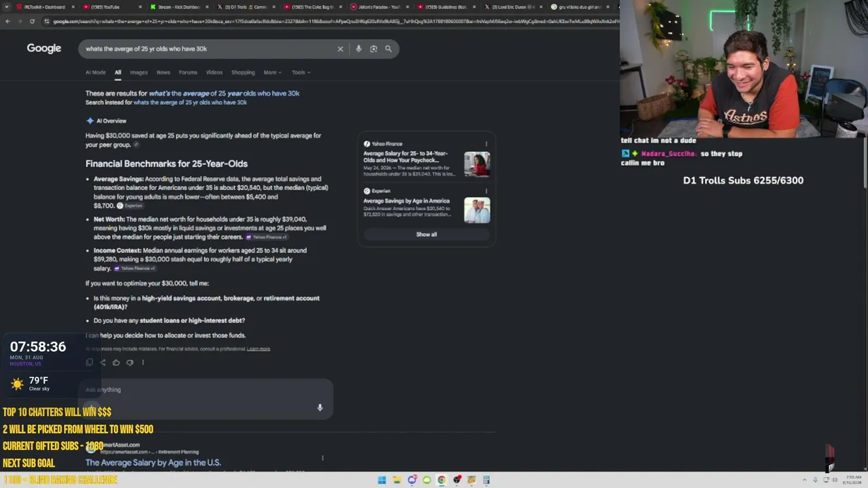Open options for the SmartAsset search result
Viewport: 868px width, 488px height.
pyautogui.click(x=323, y=458)
